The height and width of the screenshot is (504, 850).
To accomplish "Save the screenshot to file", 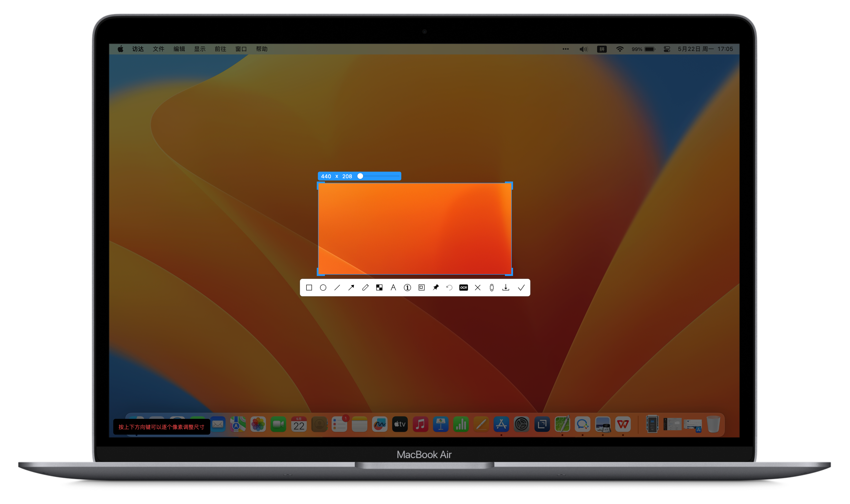I will pyautogui.click(x=506, y=288).
